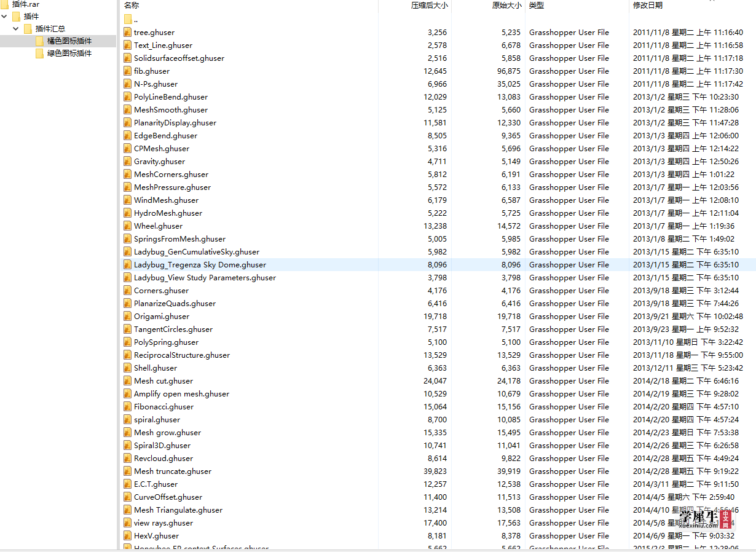The image size is (756, 552).
Task: Click Gravity.ghuser file icon
Action: (128, 161)
